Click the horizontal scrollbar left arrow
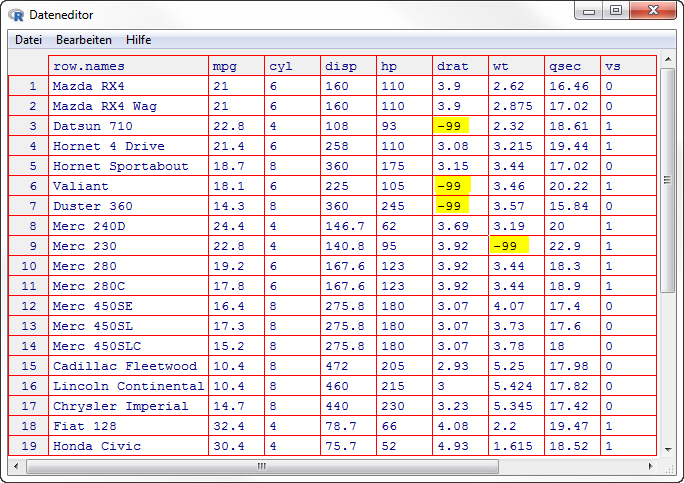This screenshot has width=684, height=483. (17, 466)
